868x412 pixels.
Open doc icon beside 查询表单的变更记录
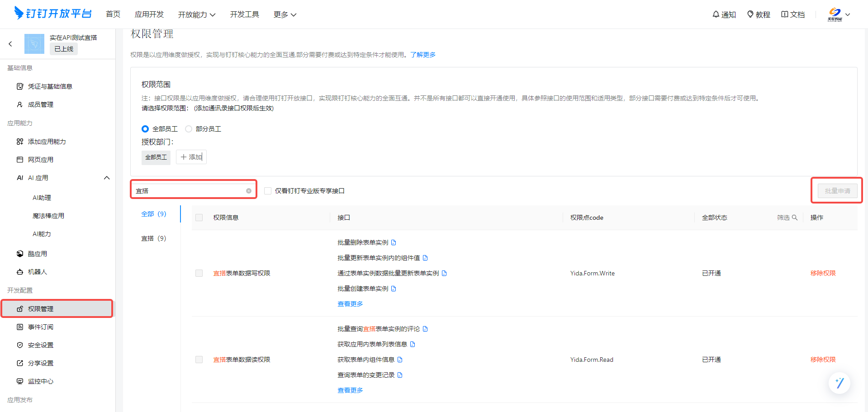tap(400, 375)
